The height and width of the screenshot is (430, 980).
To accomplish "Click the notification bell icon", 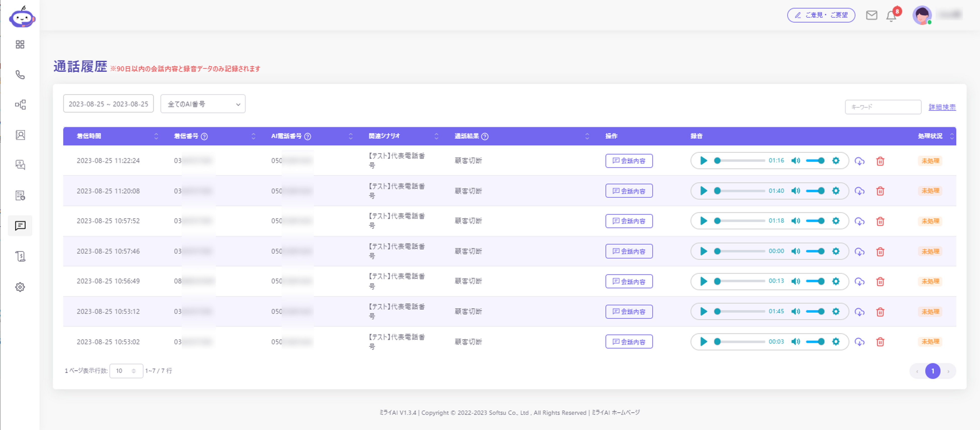I will (891, 16).
